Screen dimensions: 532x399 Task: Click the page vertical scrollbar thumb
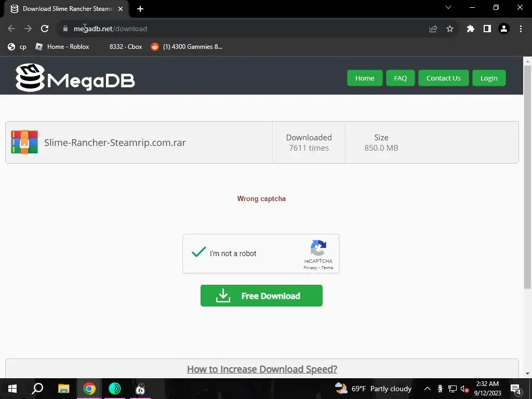pos(527,177)
